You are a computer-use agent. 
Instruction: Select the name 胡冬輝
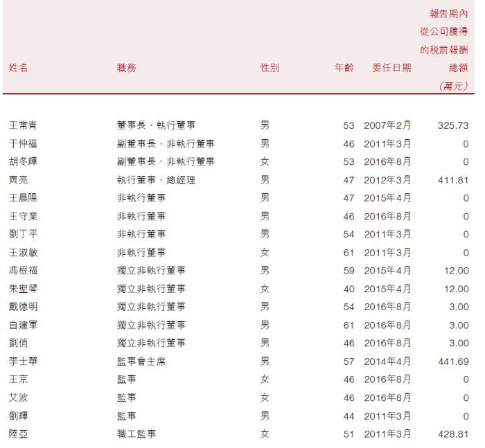click(23, 161)
